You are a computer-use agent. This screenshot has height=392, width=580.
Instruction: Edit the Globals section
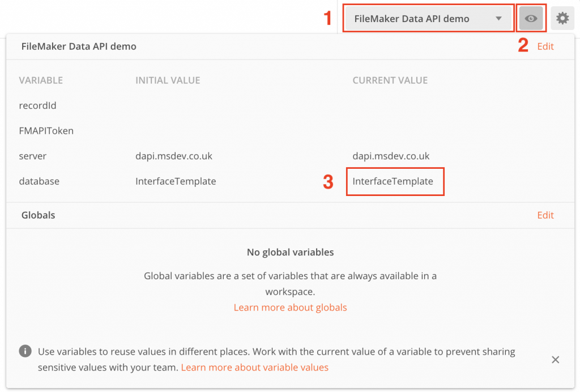tap(545, 215)
